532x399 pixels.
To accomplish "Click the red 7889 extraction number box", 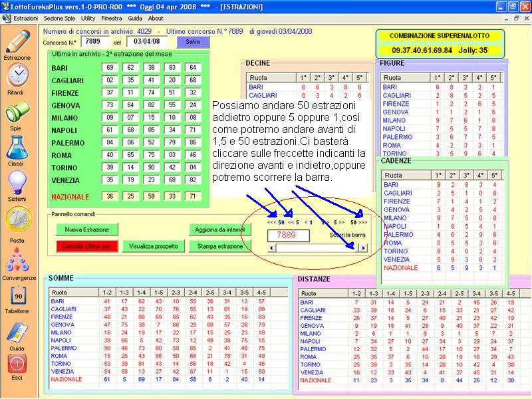I will (289, 235).
